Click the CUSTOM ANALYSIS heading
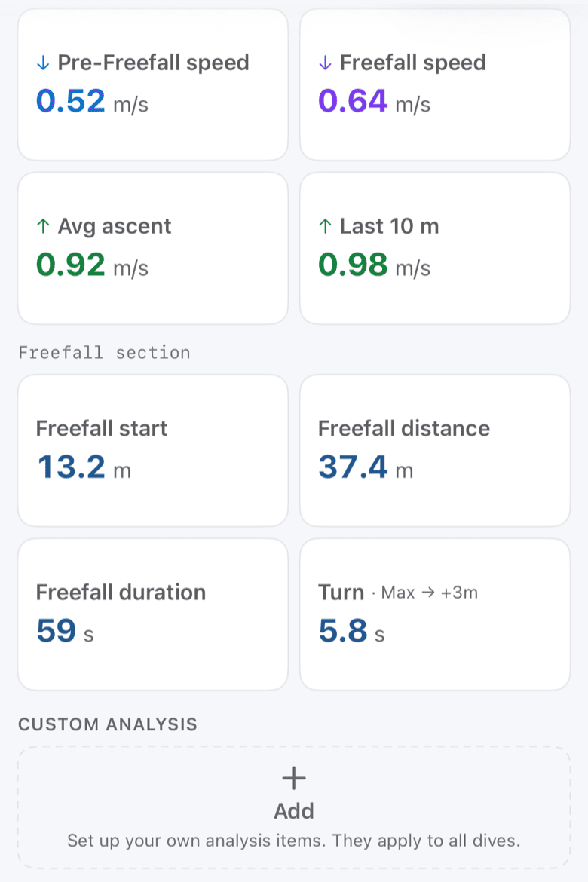This screenshot has height=882, width=588. coord(108,724)
